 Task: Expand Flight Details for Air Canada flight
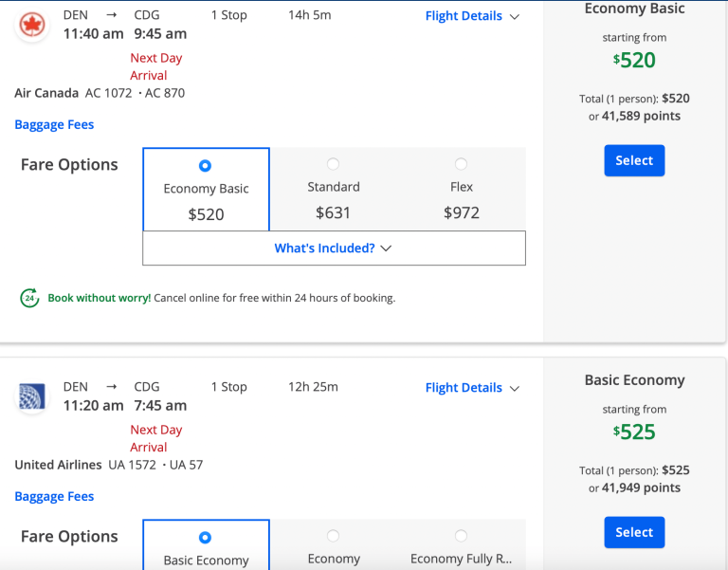click(472, 16)
